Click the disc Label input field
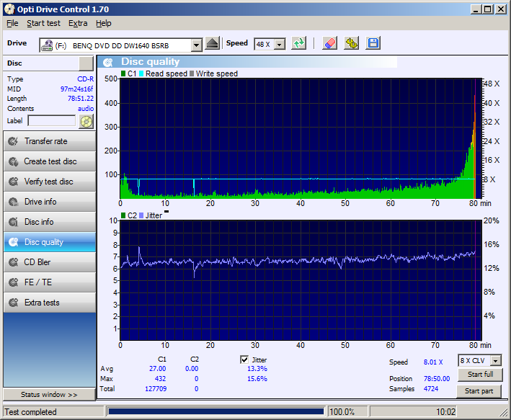Screen dimensions: 511x420 pyautogui.click(x=52, y=121)
